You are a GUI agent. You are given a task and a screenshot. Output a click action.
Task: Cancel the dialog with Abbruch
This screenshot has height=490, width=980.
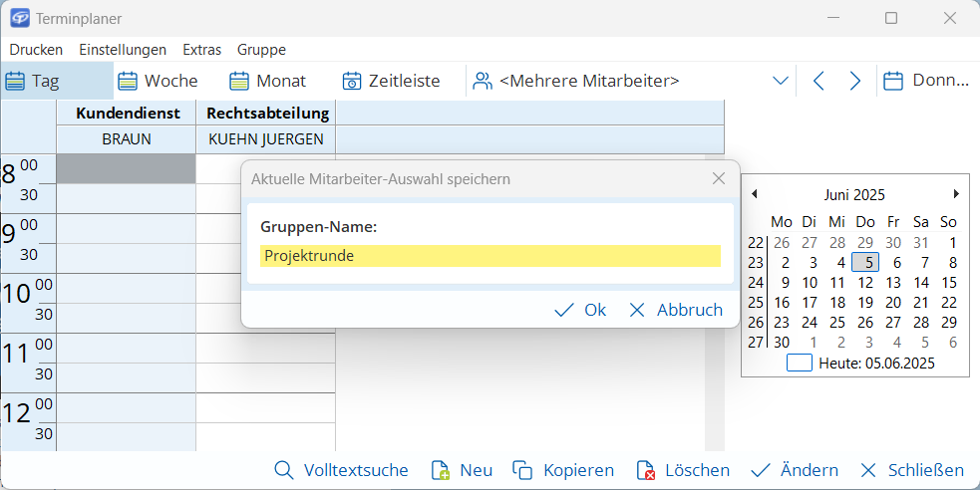(x=676, y=310)
